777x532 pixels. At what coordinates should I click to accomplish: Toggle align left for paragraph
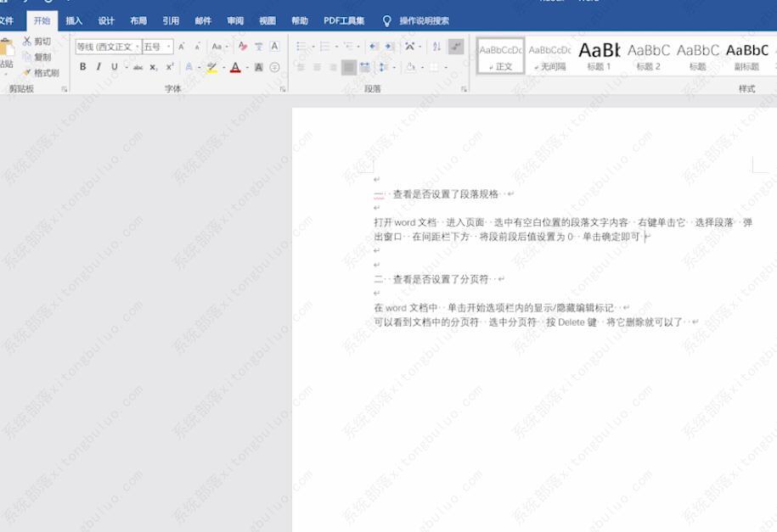(301, 67)
